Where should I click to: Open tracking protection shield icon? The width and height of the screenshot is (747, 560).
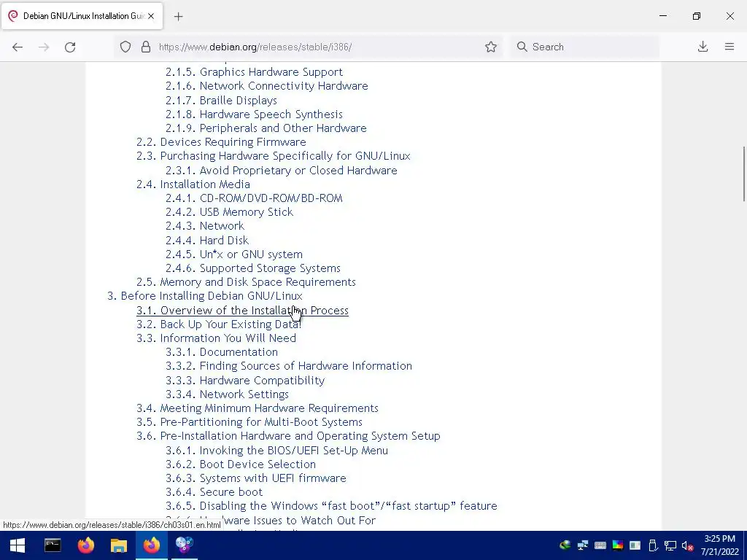125,47
